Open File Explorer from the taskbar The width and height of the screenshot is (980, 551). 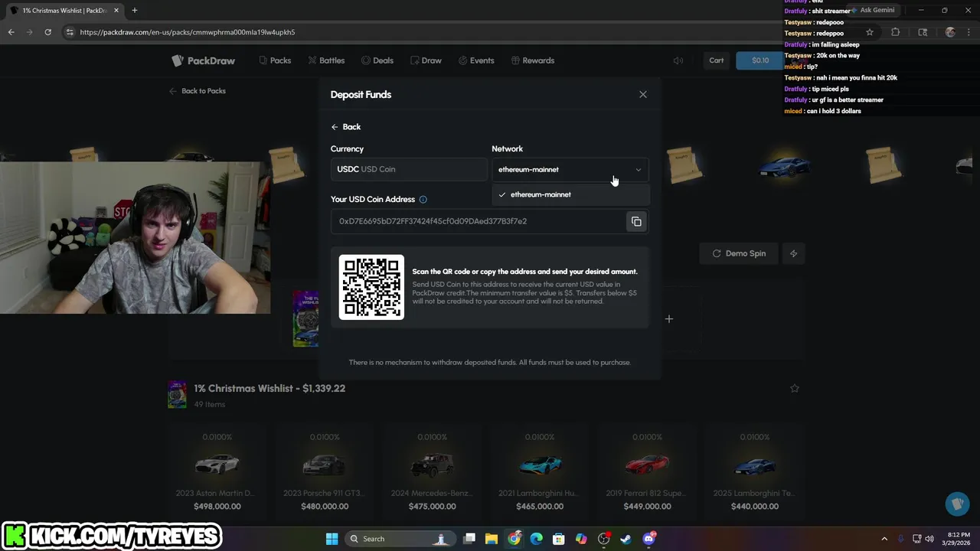point(492,539)
